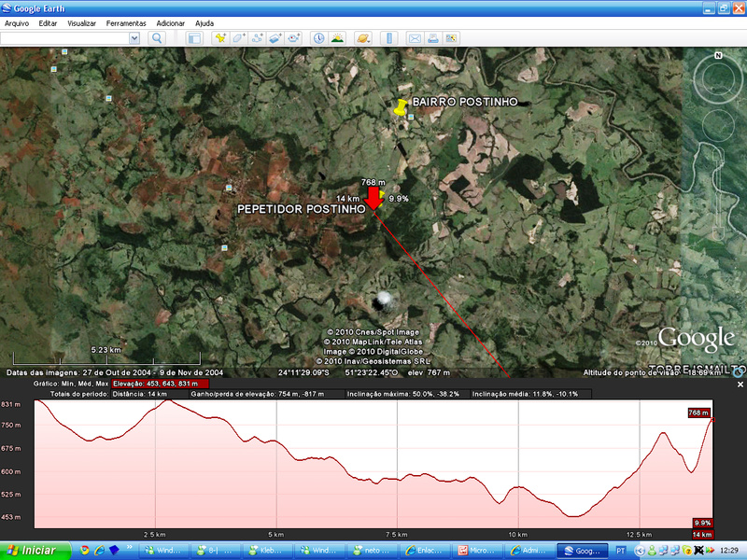Click the BAIRRO POSTINHO placemark label
This screenshot has width=747, height=560.
(465, 102)
